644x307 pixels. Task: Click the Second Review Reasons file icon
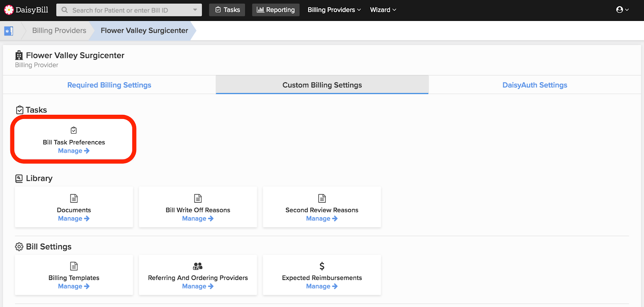click(x=322, y=198)
